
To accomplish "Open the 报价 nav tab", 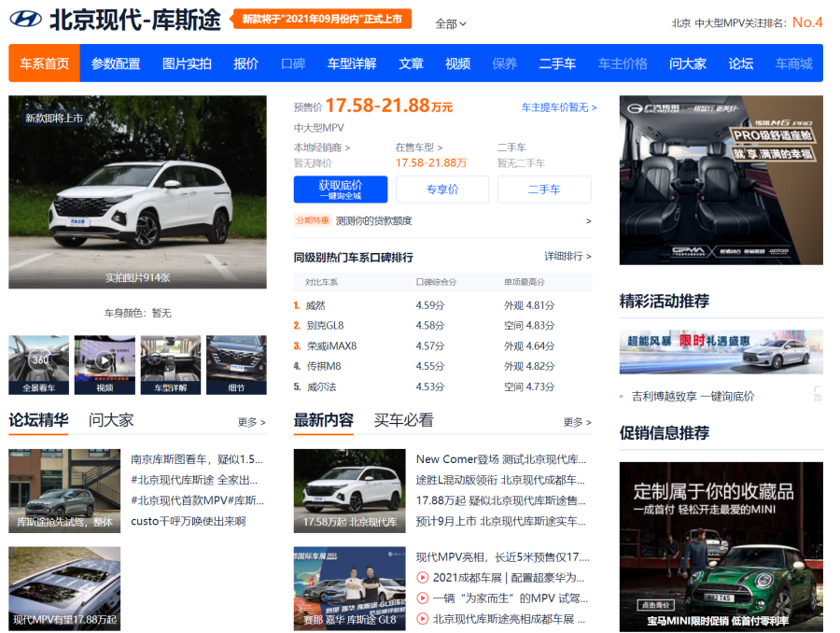I will pyautogui.click(x=245, y=63).
